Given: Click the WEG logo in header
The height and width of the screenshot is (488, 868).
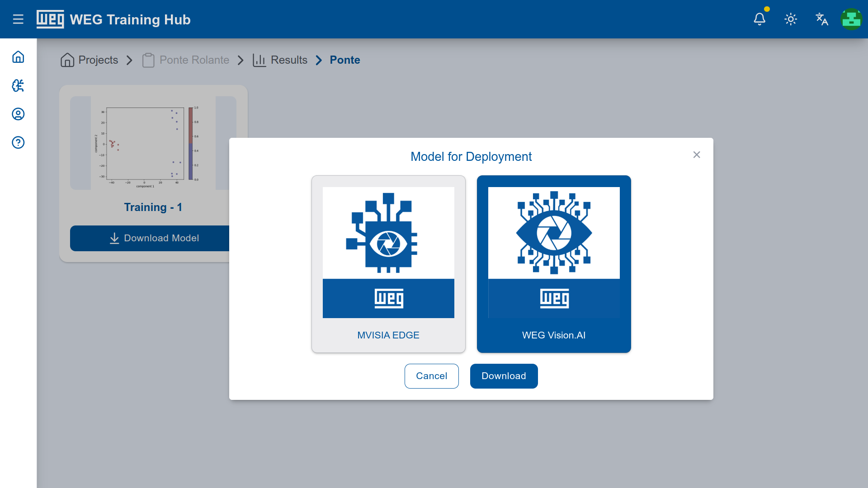Looking at the screenshot, I should (x=50, y=19).
